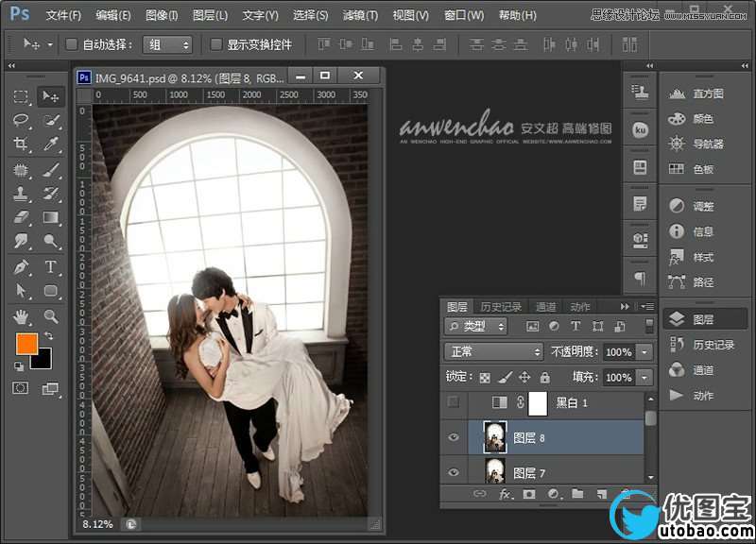Open the 导航器 panel button

click(x=697, y=144)
